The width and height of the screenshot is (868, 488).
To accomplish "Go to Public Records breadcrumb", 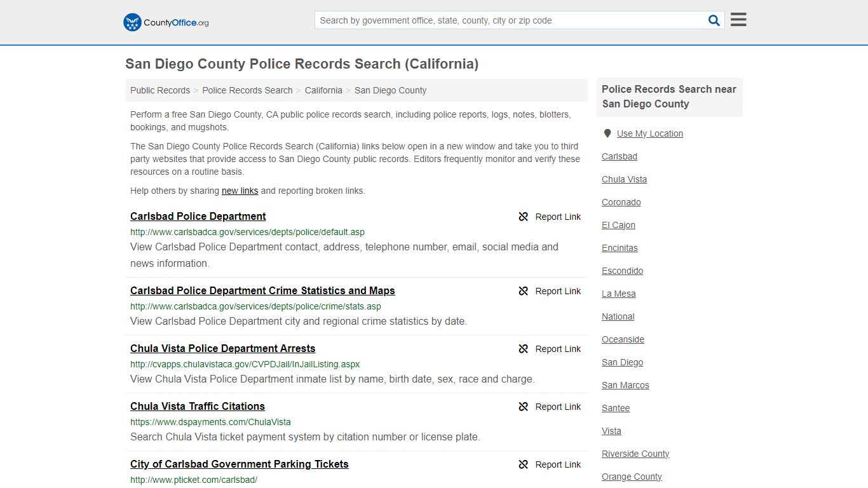I will (x=160, y=90).
